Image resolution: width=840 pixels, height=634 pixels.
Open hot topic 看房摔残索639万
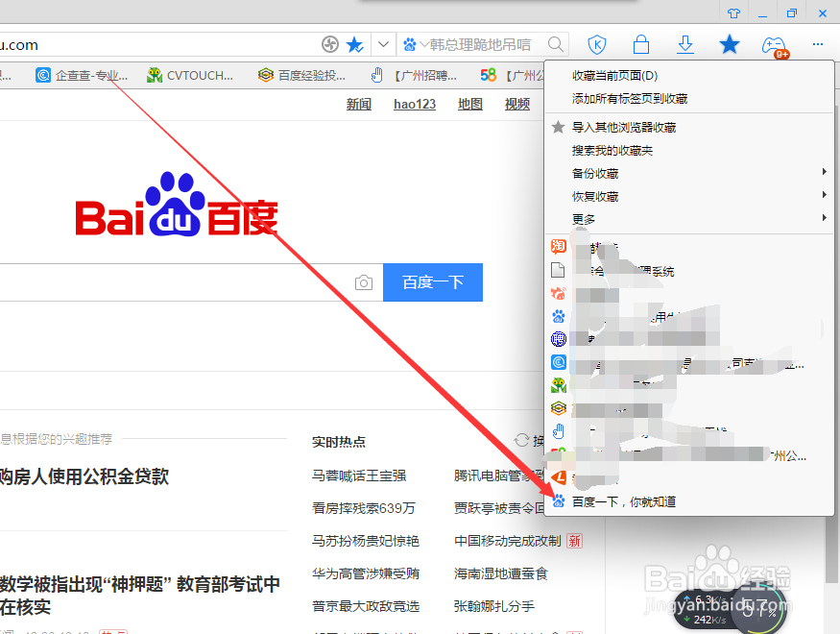tap(364, 508)
